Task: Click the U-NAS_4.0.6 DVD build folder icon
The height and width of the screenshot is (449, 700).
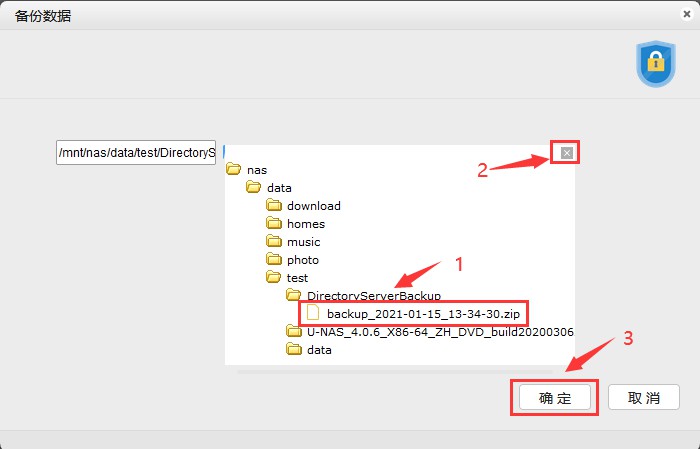Action: [294, 332]
